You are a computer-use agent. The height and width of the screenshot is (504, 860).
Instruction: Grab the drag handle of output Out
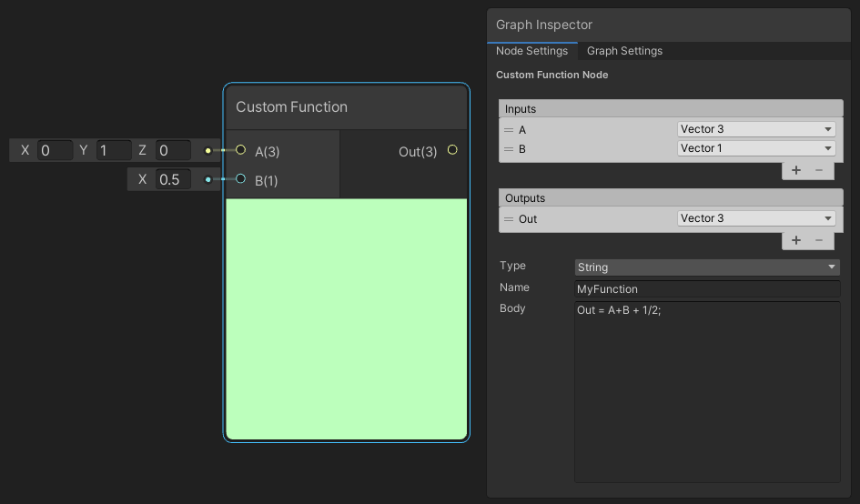(x=509, y=219)
